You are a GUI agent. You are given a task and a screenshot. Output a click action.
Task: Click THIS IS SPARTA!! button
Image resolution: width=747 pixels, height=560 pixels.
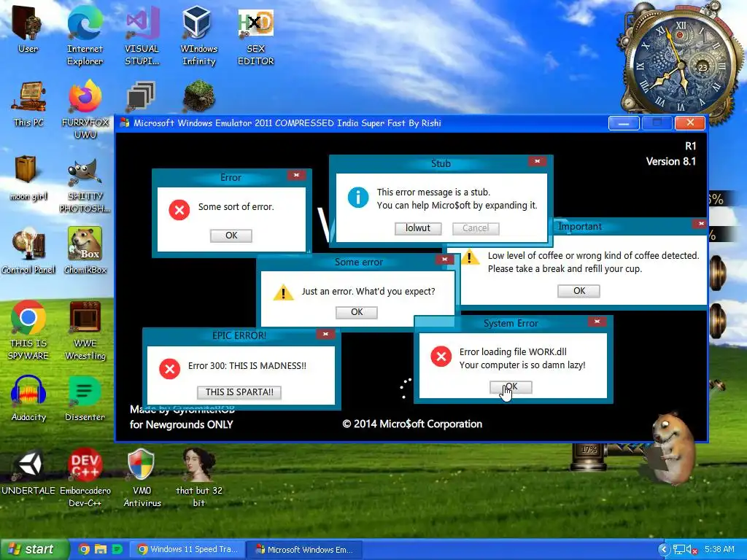click(239, 392)
